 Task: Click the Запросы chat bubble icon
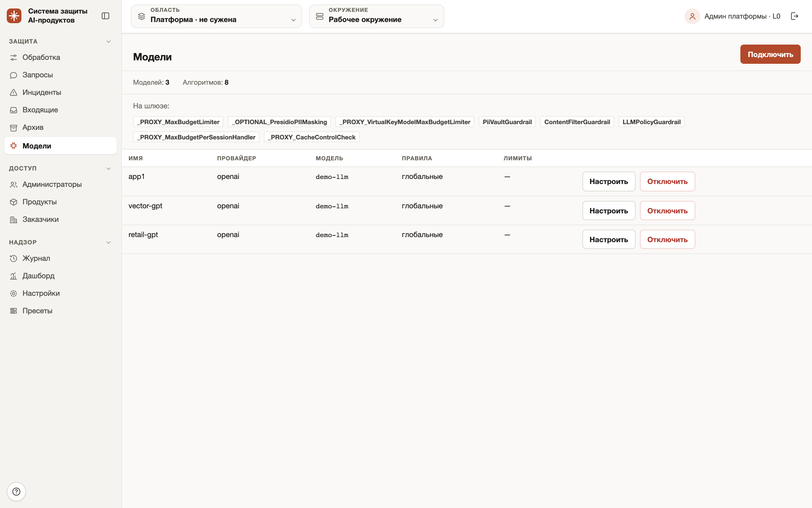14,75
